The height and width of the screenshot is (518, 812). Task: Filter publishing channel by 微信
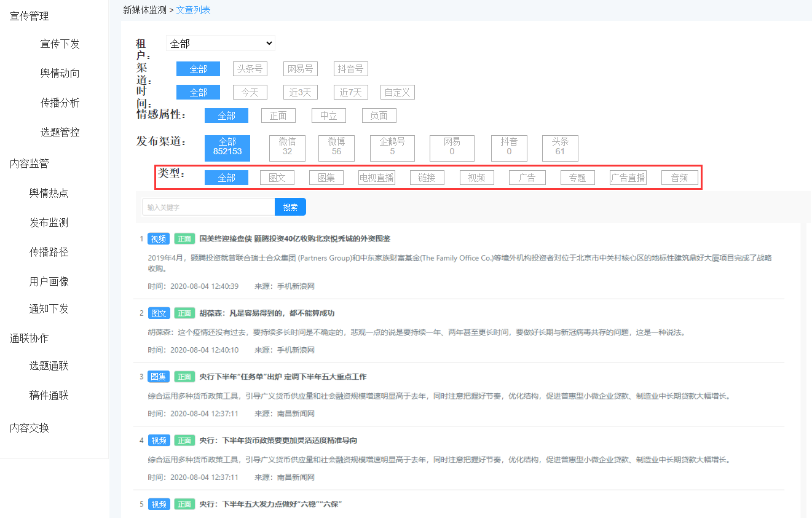287,148
